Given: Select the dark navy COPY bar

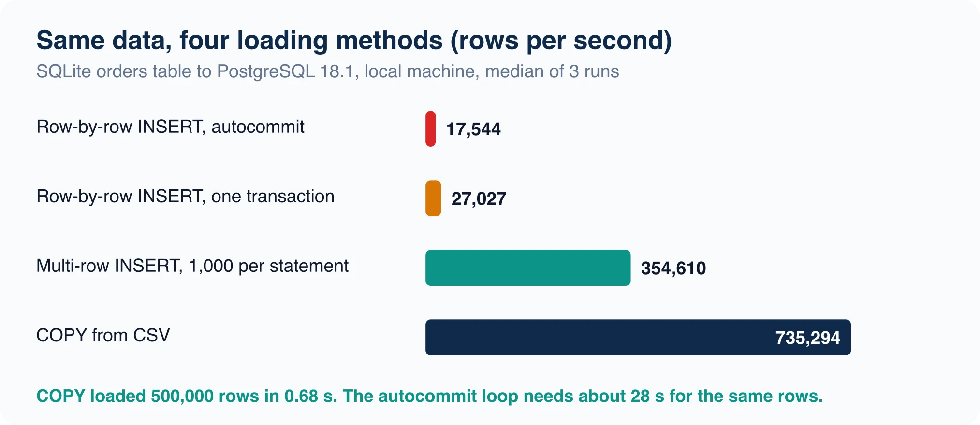Looking at the screenshot, I should [638, 338].
